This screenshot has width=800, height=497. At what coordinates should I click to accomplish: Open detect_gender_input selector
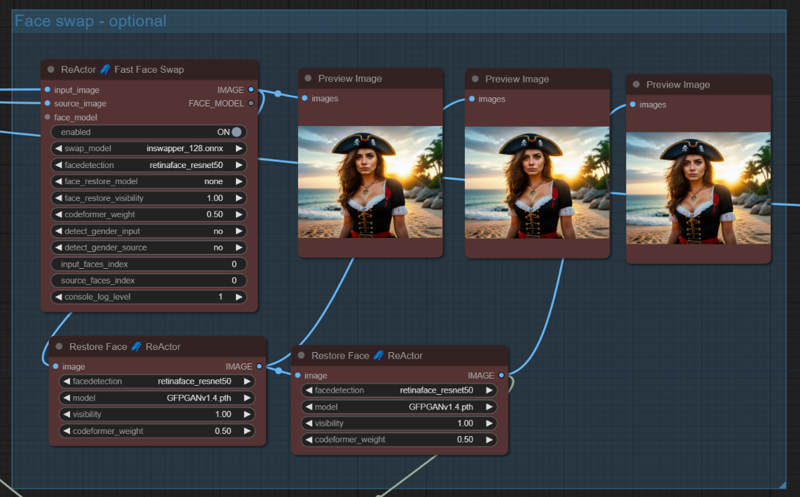pyautogui.click(x=149, y=231)
